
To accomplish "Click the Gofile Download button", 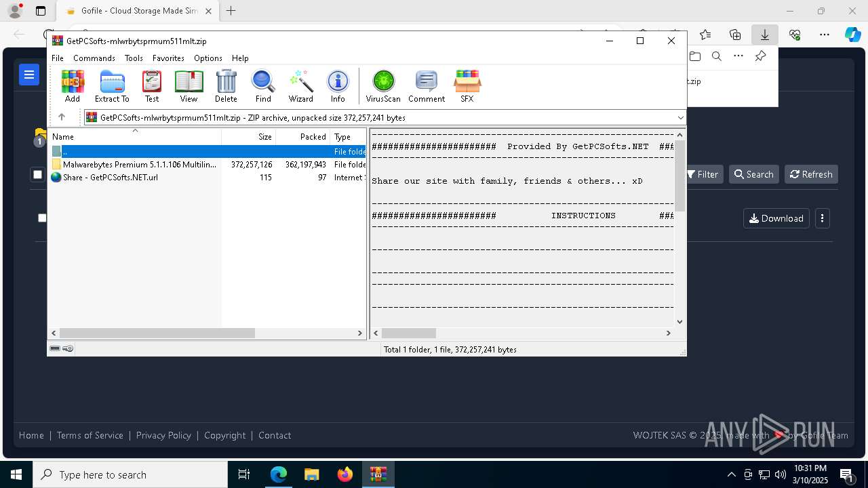I will coord(776,218).
